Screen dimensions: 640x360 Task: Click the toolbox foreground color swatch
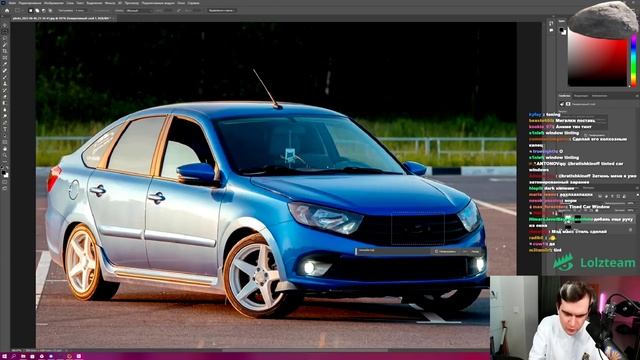coord(4,173)
